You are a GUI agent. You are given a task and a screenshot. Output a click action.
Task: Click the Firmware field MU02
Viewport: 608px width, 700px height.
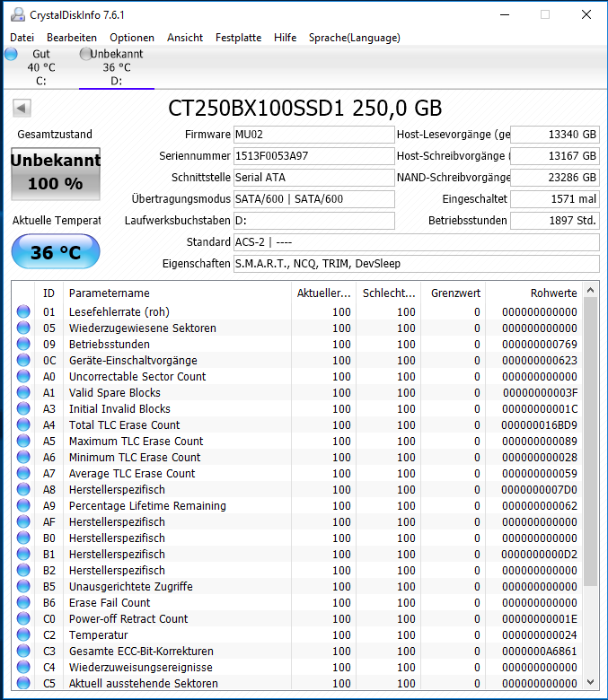click(x=314, y=135)
